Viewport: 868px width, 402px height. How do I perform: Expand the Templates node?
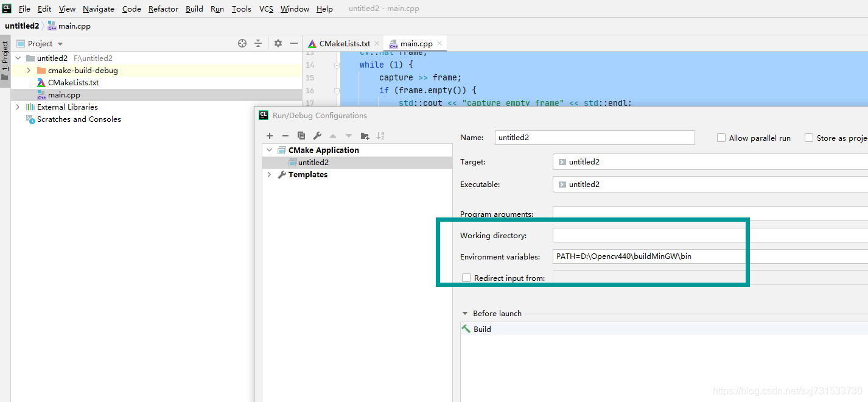pos(270,175)
